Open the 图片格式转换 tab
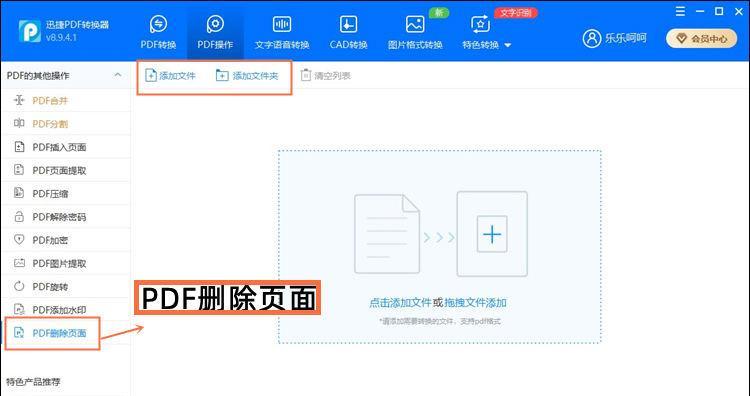 point(415,32)
